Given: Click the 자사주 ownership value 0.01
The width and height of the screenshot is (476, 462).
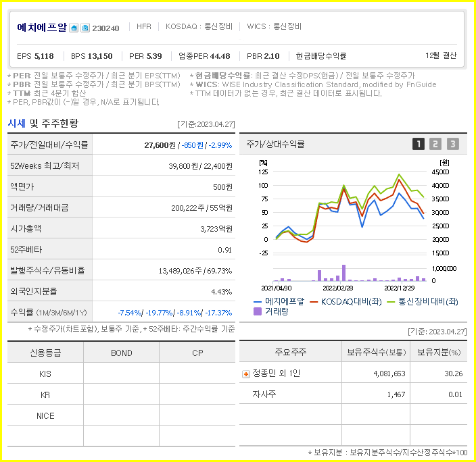Looking at the screenshot, I should [455, 394].
